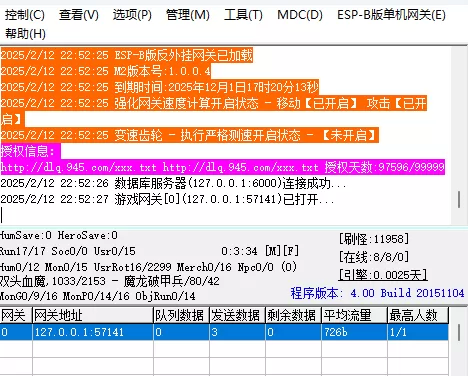468x376 pixels.
Task: Click the 平均流量 column header
Action: 354,315
